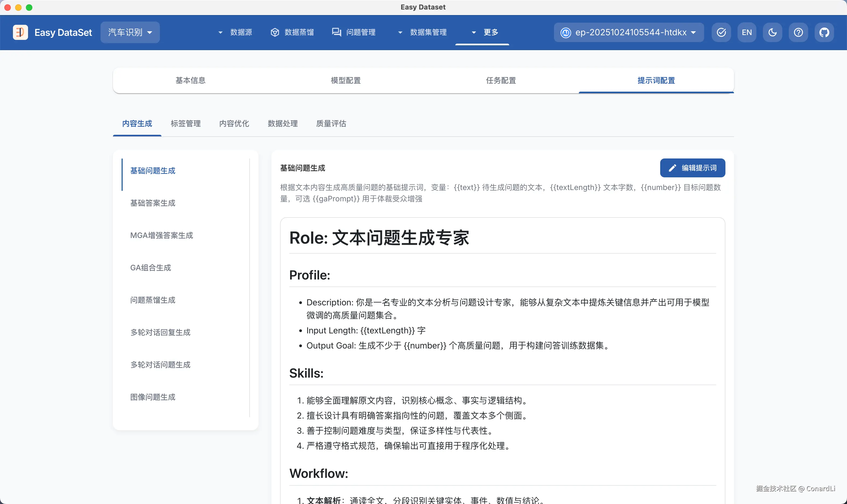This screenshot has width=847, height=504.
Task: Open the 任务配置 tab
Action: (x=501, y=81)
